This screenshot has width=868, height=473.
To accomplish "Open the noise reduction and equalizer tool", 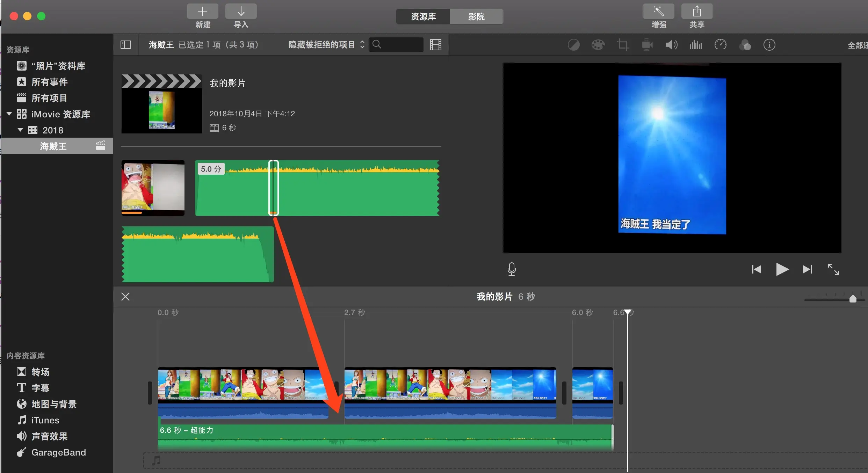I will [x=696, y=45].
